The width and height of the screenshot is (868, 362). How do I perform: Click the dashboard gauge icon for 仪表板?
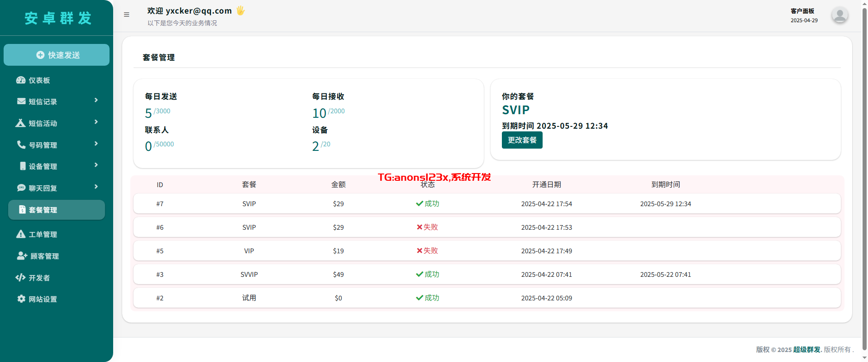(x=21, y=80)
